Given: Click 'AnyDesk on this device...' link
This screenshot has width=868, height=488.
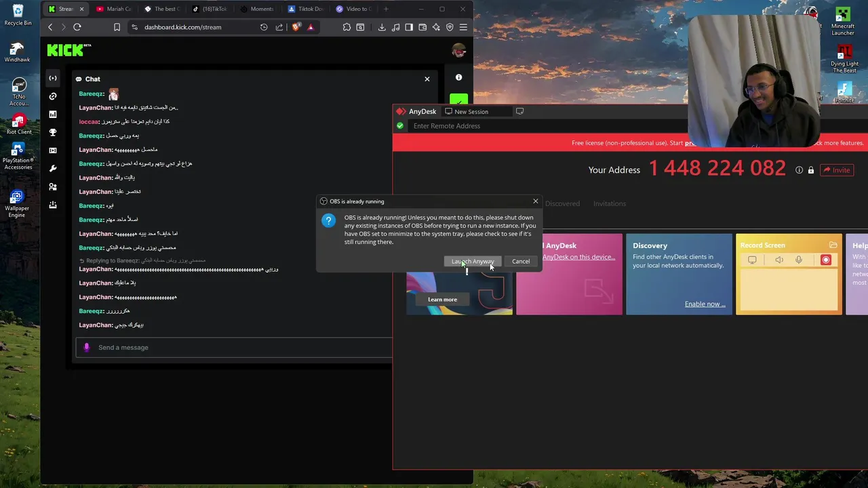Looking at the screenshot, I should pyautogui.click(x=578, y=257).
